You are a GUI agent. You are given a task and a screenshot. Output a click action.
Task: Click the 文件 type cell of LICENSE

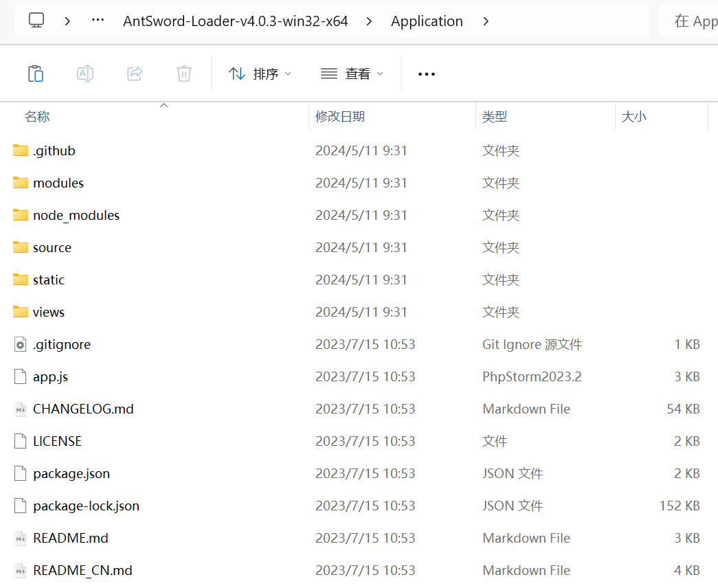495,441
